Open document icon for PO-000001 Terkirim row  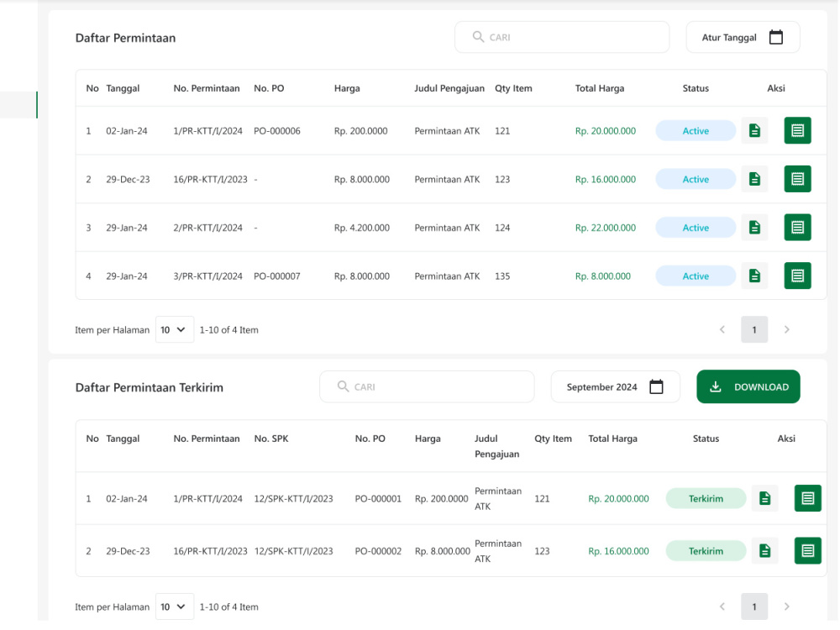click(764, 498)
